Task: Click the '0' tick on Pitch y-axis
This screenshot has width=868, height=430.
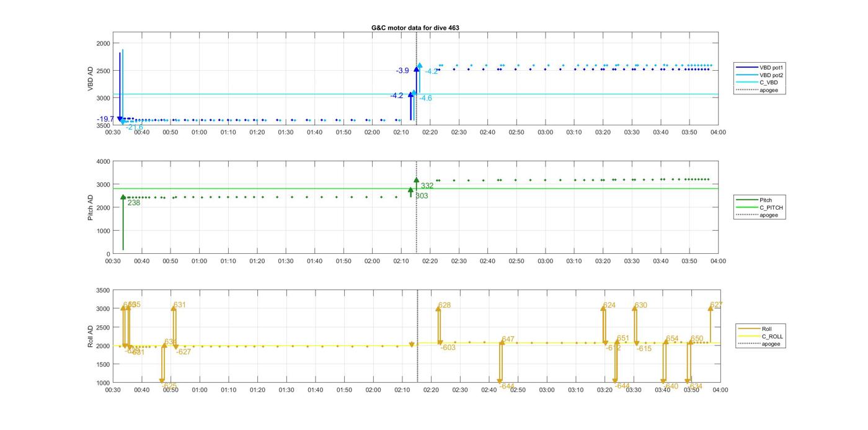Action: point(108,254)
